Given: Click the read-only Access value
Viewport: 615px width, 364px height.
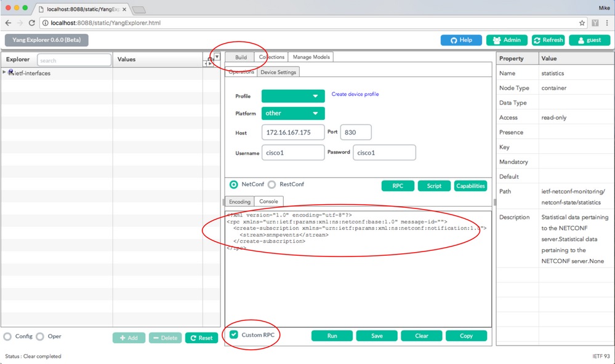Looking at the screenshot, I should 554,117.
